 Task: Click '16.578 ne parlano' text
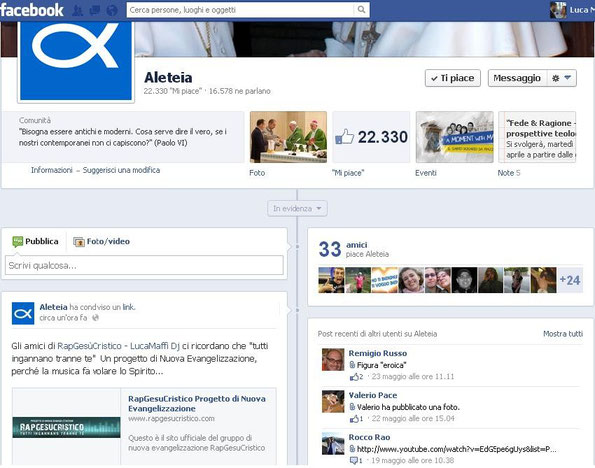(x=239, y=91)
